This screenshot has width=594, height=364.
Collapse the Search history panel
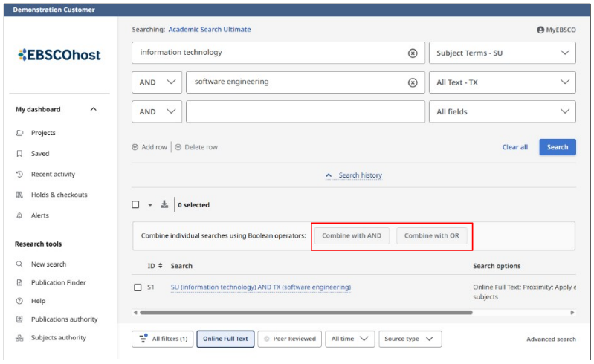[x=354, y=175]
